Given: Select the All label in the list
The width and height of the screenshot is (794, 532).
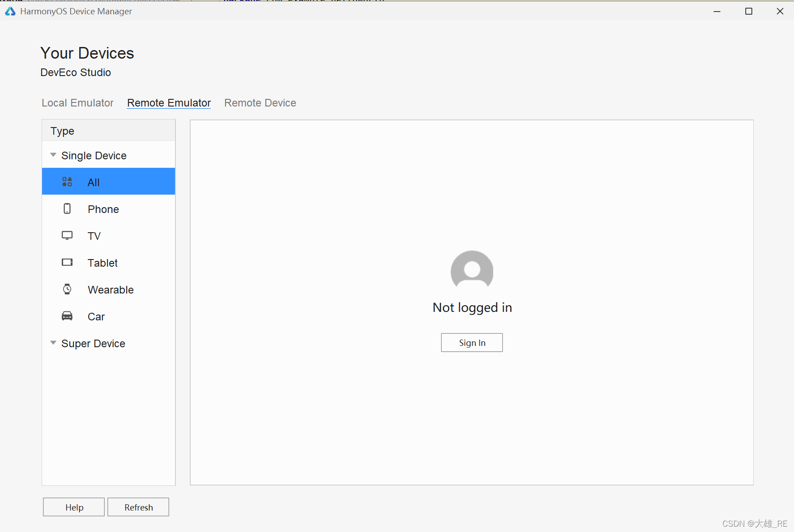Looking at the screenshot, I should pos(94,183).
